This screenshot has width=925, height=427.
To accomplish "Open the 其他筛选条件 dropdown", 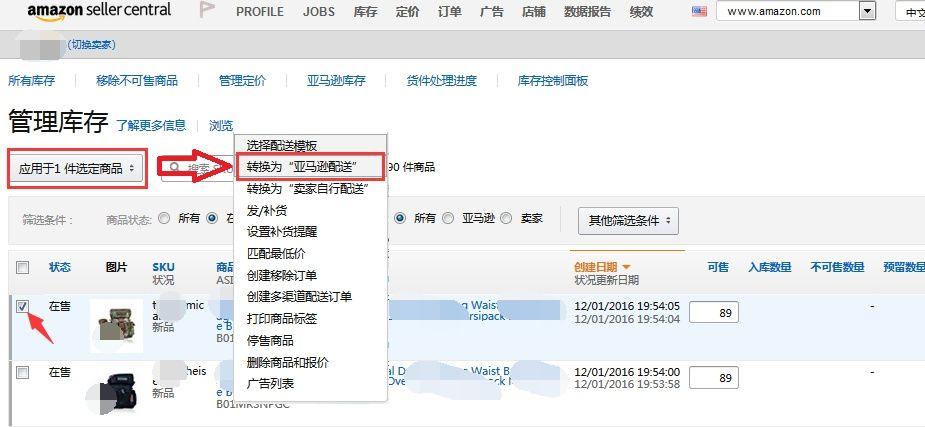I will click(628, 221).
